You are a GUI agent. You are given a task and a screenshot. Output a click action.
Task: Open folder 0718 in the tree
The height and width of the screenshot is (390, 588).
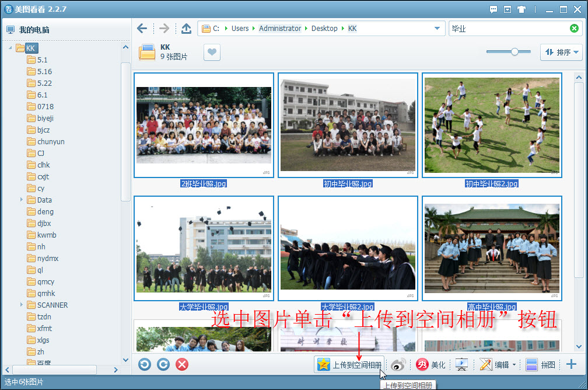pos(40,106)
